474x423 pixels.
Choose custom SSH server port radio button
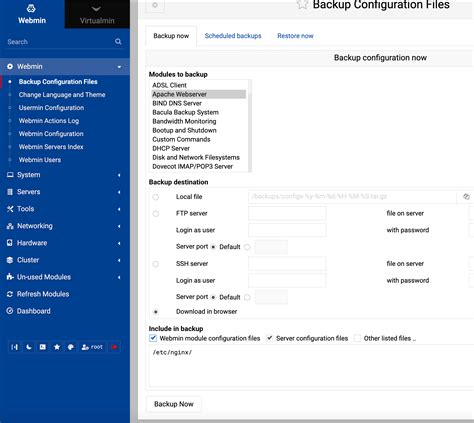coord(247,297)
